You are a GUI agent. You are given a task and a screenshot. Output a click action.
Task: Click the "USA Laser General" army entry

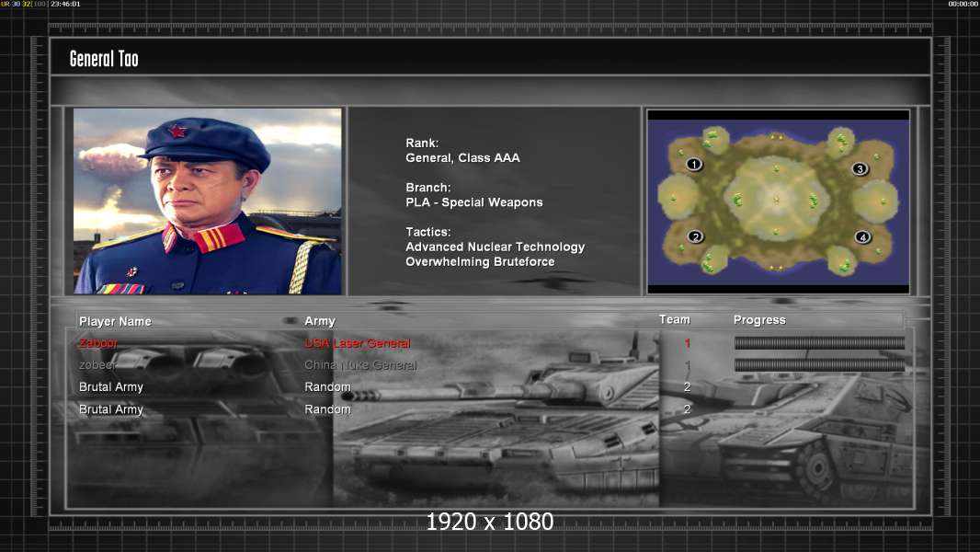point(358,343)
